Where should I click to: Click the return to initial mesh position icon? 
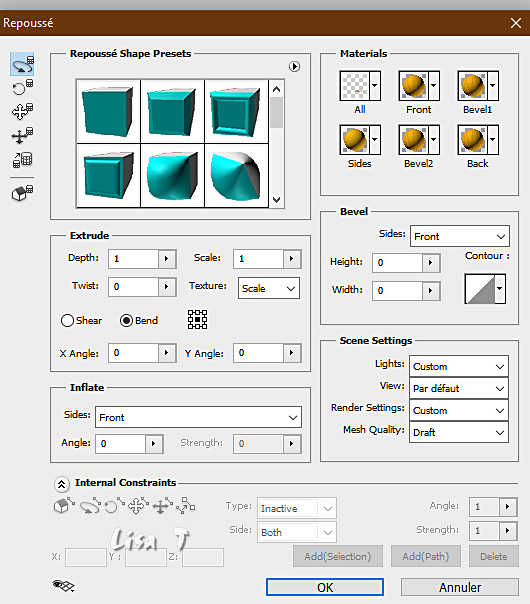coord(22,192)
